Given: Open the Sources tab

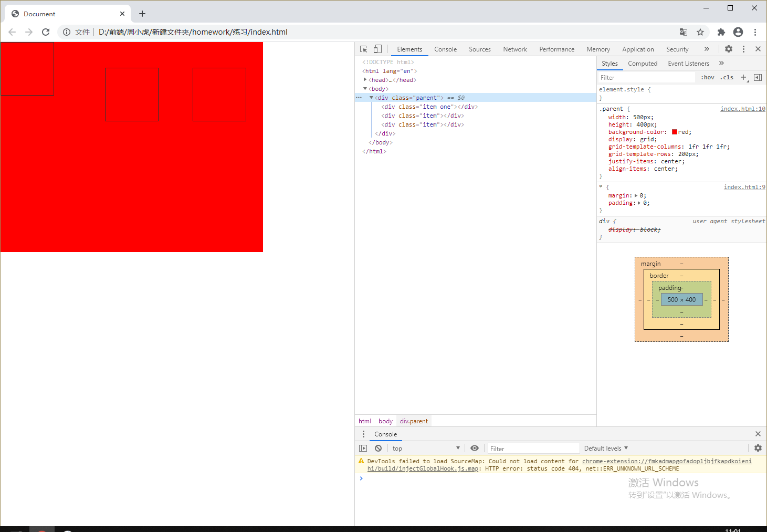Looking at the screenshot, I should 480,49.
